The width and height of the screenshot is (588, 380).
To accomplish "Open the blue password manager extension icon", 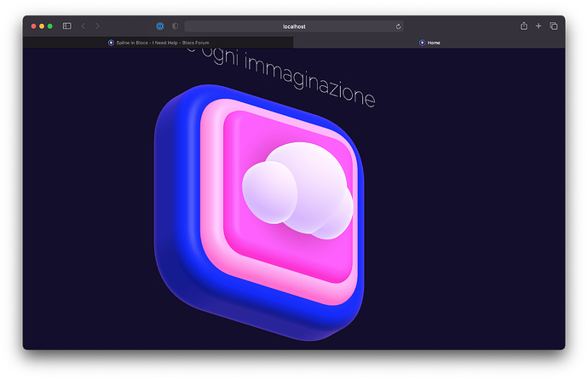I will [x=159, y=26].
